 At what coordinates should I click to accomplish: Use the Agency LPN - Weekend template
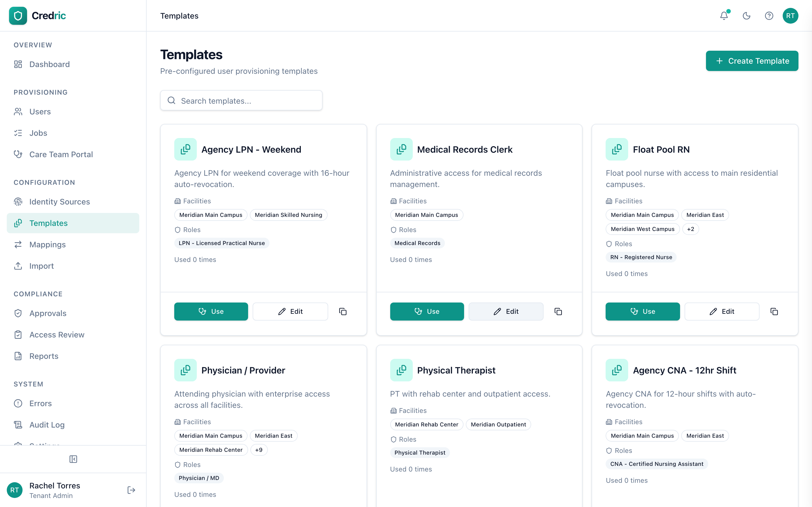[x=211, y=311]
